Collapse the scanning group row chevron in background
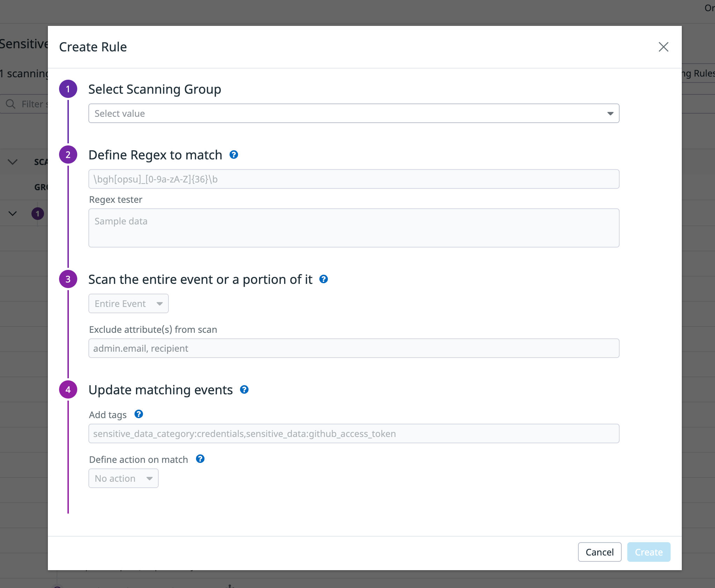715x588 pixels. click(13, 213)
